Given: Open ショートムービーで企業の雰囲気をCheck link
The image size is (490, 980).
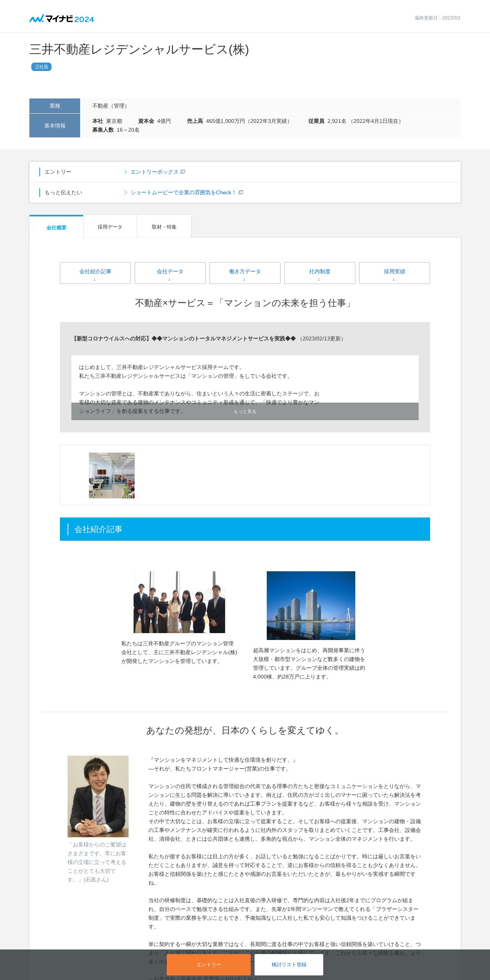Looking at the screenshot, I should [183, 192].
